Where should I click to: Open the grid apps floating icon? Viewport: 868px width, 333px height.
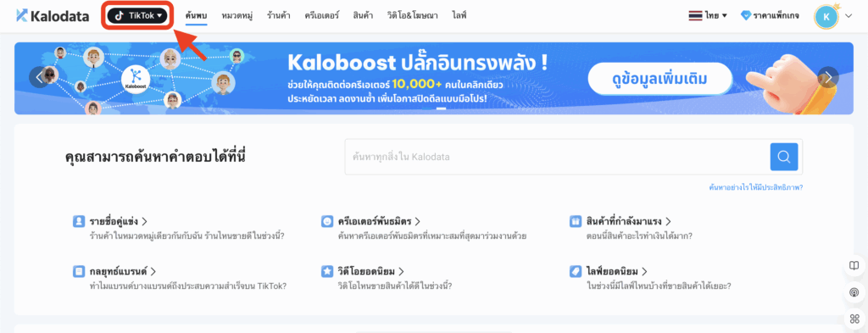[x=854, y=319]
